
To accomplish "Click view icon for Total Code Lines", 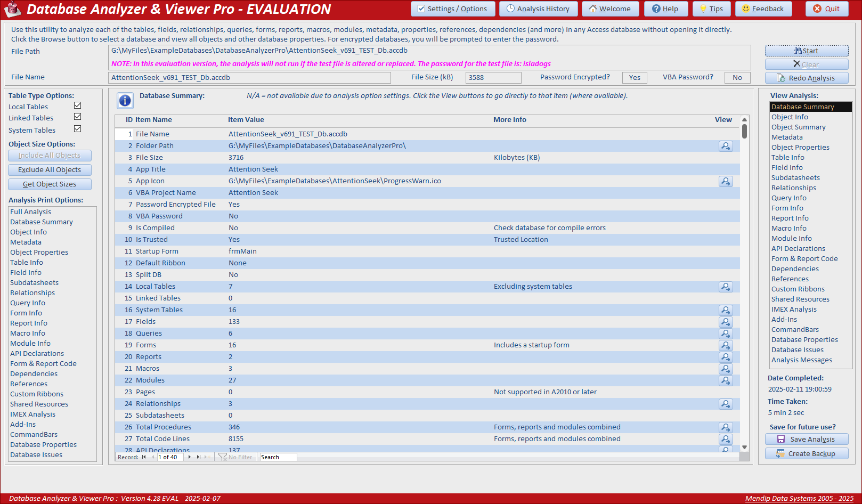I will [x=726, y=439].
